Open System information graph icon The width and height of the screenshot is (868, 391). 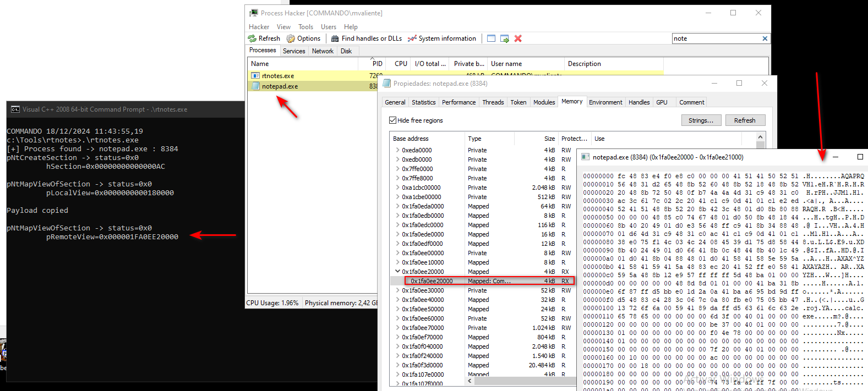click(412, 38)
